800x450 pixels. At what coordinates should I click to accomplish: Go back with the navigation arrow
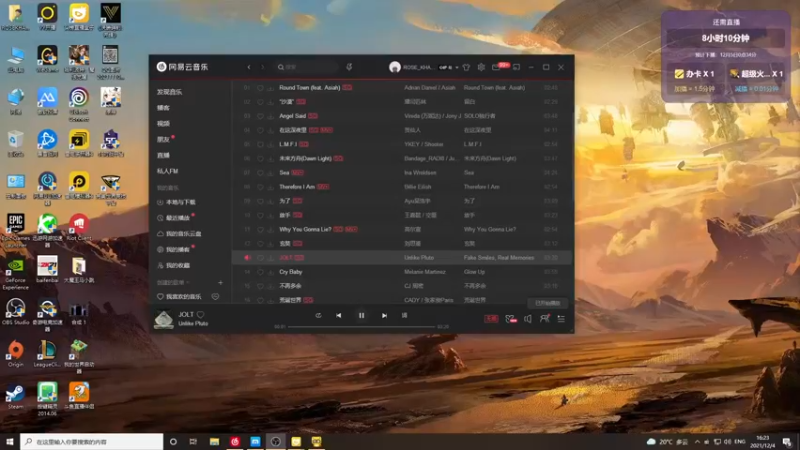click(x=249, y=67)
